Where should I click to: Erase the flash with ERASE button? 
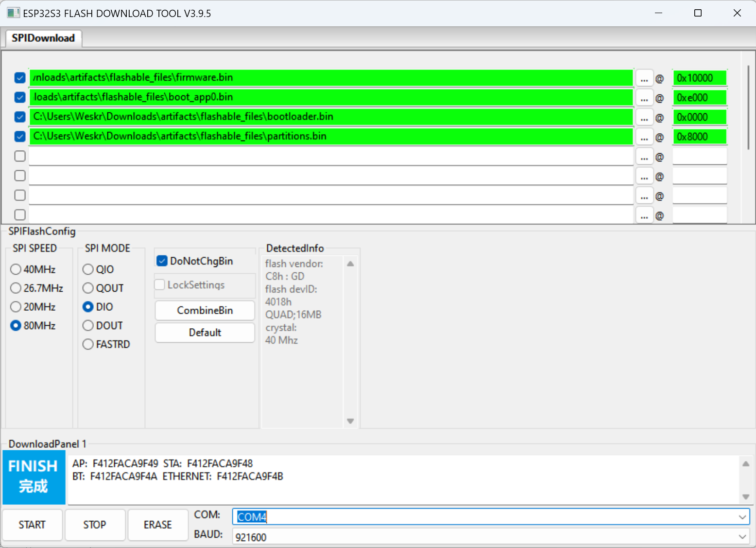(x=158, y=525)
